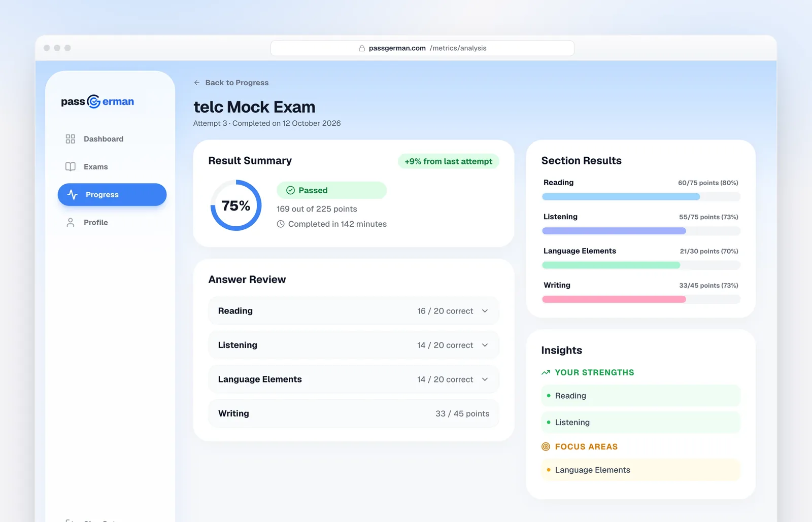The width and height of the screenshot is (812, 522).
Task: Click the 16 / 20 correct text
Action: pyautogui.click(x=445, y=311)
